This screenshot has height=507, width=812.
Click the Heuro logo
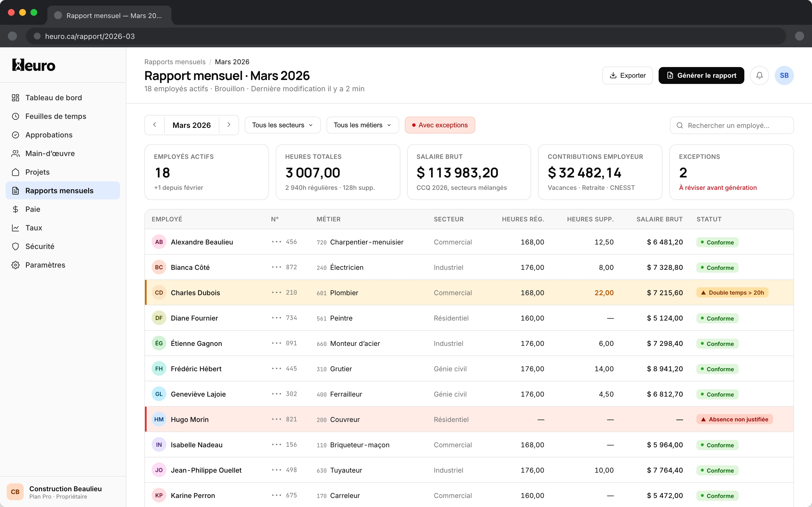tap(34, 65)
